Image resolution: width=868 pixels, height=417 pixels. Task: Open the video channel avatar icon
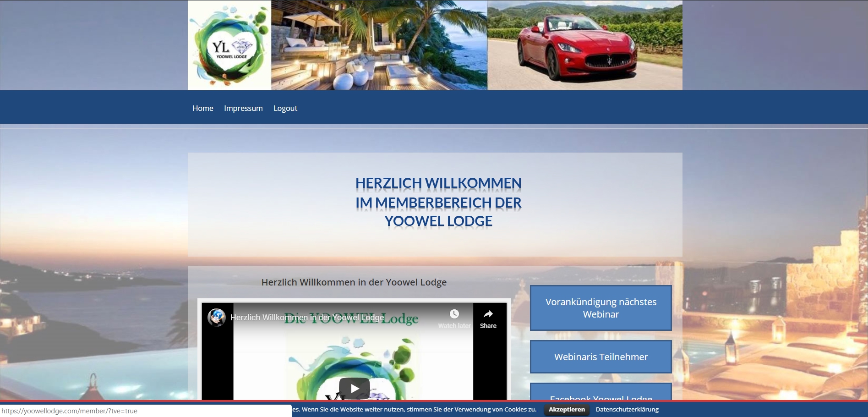(x=217, y=317)
